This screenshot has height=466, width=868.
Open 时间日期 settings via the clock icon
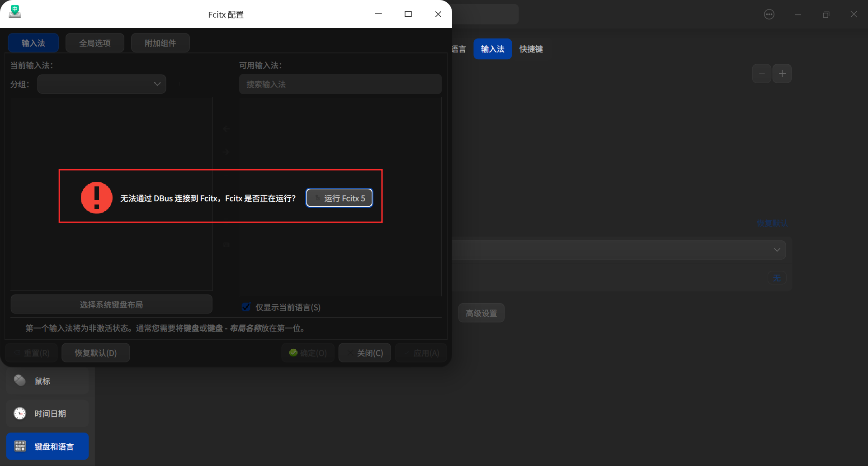(20, 413)
